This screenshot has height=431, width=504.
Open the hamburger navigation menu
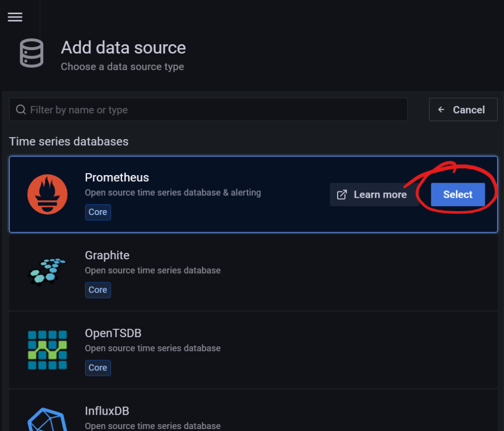click(x=15, y=17)
